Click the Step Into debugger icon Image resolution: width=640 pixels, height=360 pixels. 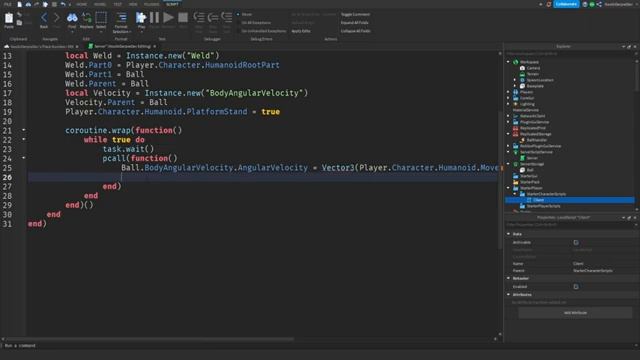click(199, 18)
